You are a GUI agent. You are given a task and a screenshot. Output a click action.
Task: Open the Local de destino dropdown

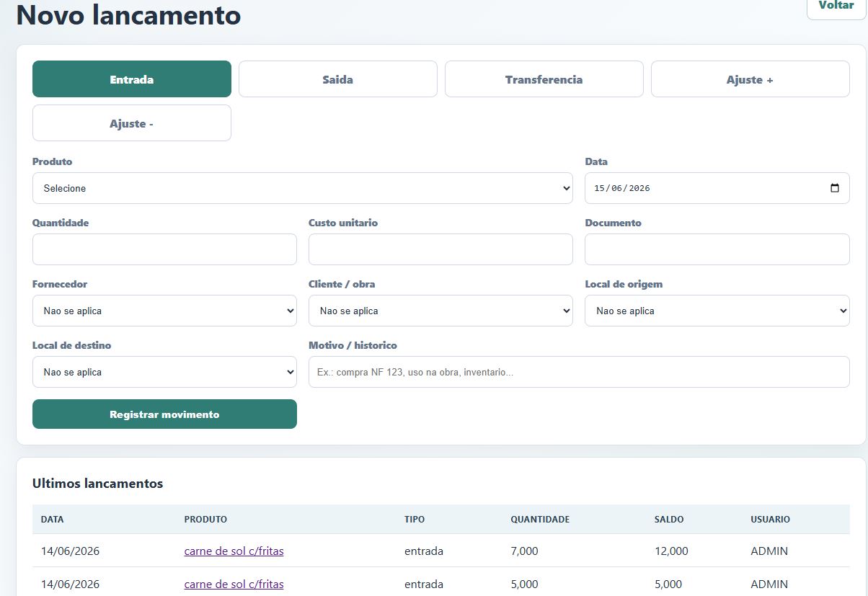[164, 372]
